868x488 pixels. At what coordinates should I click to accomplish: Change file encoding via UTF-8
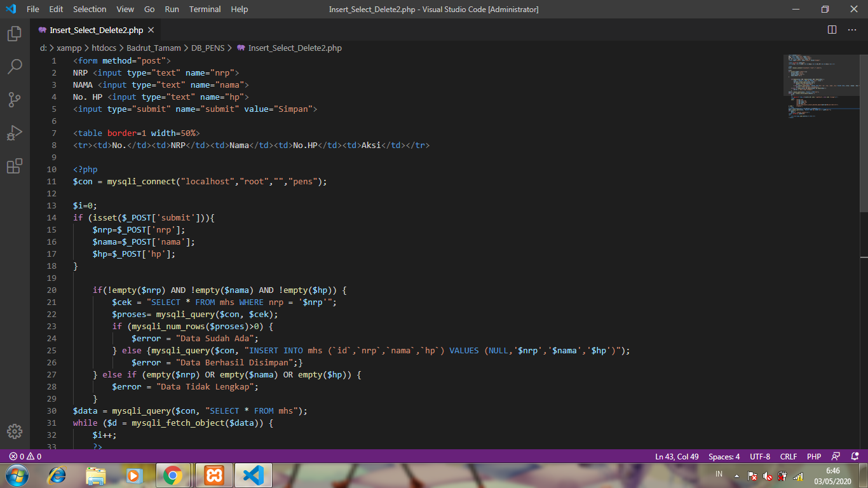[760, 456]
